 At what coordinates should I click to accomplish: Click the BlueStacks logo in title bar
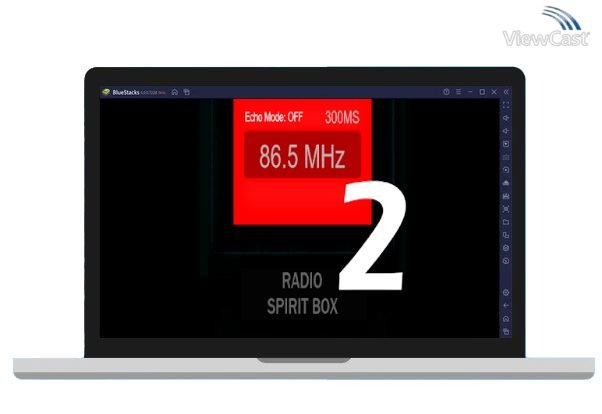click(106, 92)
